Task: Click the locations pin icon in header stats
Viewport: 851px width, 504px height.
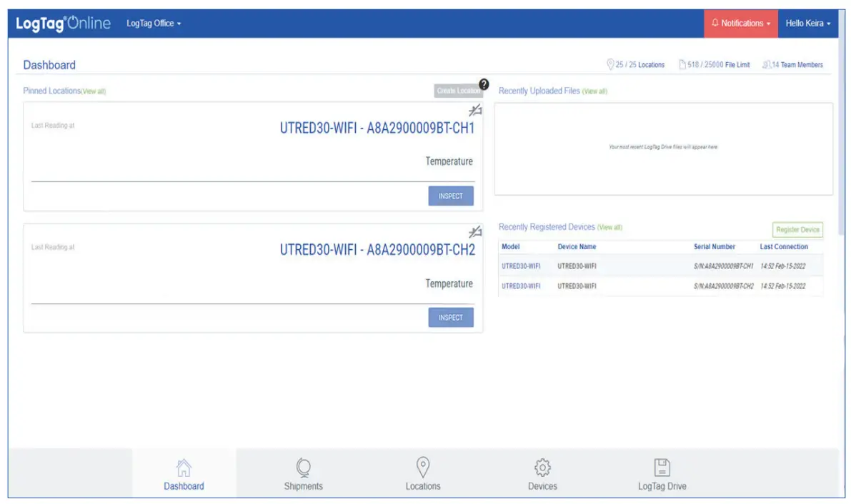Action: (610, 64)
